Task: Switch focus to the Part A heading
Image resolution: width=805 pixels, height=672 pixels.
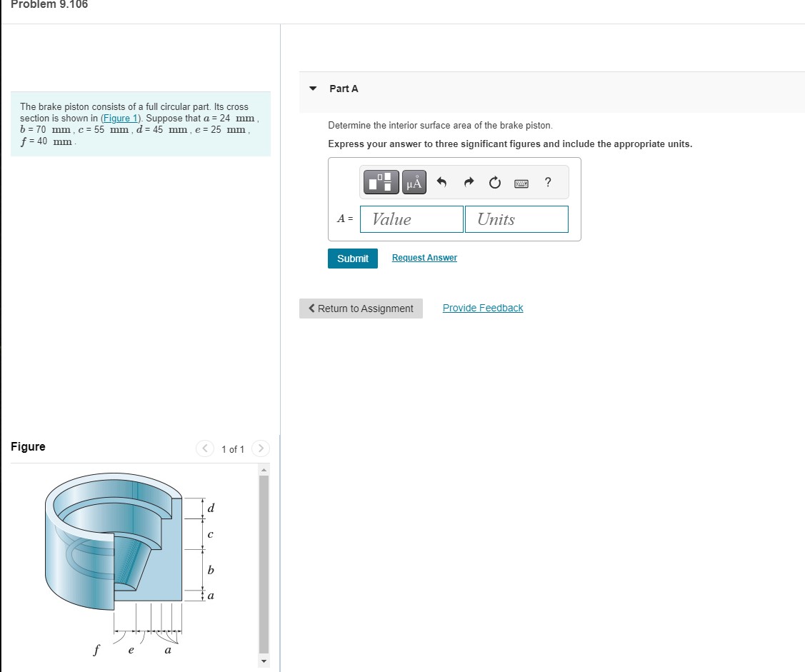Action: (344, 89)
